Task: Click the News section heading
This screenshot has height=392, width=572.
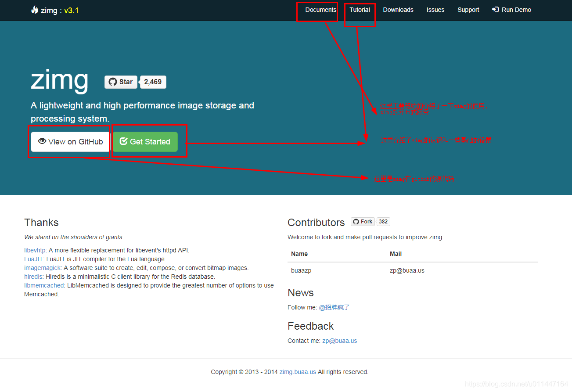Action: click(301, 293)
